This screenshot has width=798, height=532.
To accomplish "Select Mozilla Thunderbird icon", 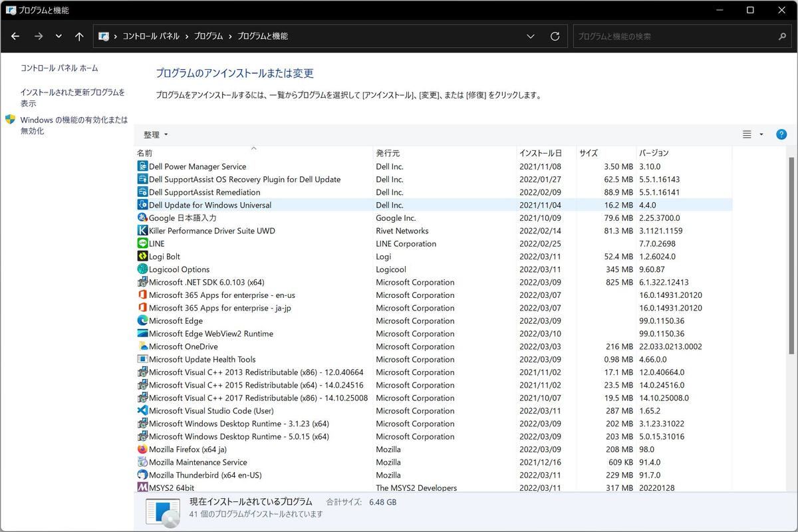I will coord(142,475).
